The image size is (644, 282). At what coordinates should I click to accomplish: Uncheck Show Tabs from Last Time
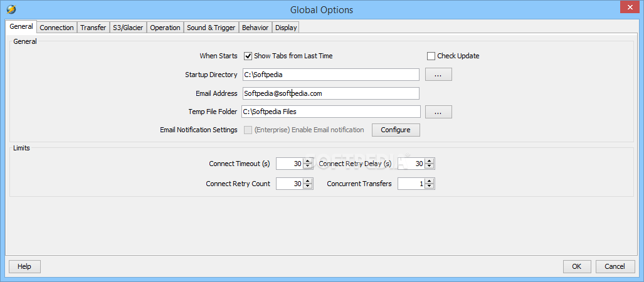(248, 56)
